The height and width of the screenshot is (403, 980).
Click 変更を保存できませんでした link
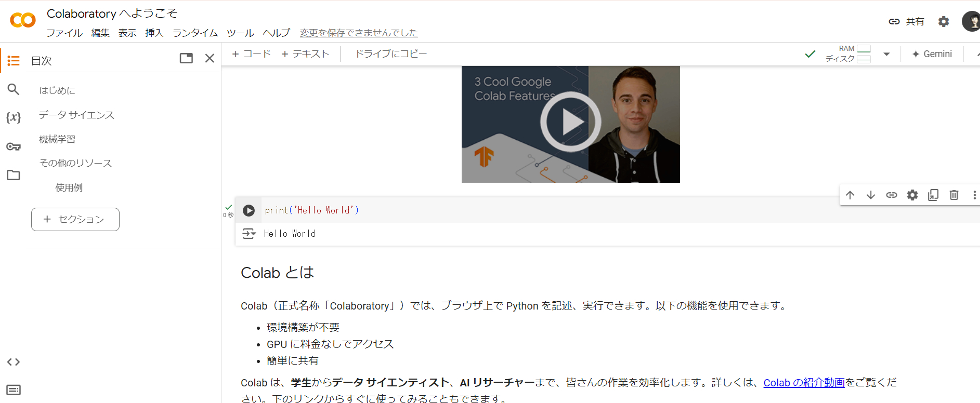(x=359, y=33)
